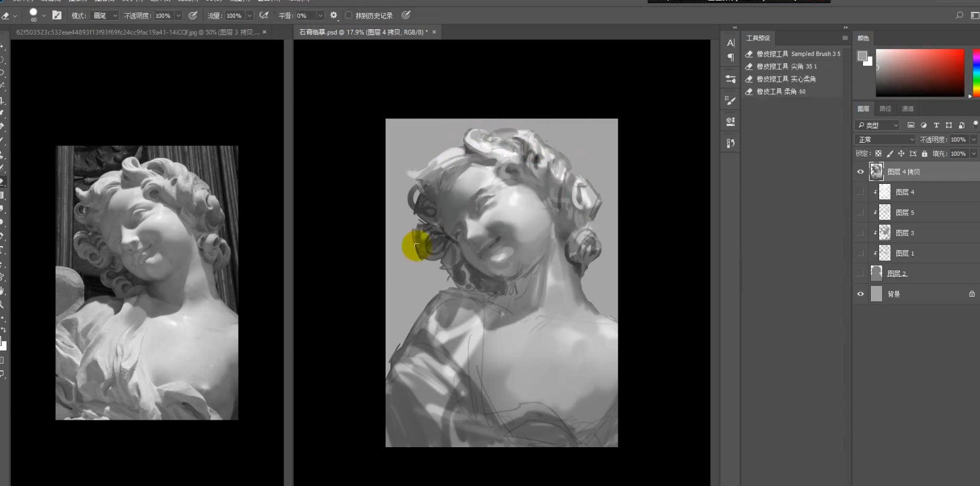The width and height of the screenshot is (980, 486).
Task: Show the 图层 2 layer
Action: pos(861,273)
